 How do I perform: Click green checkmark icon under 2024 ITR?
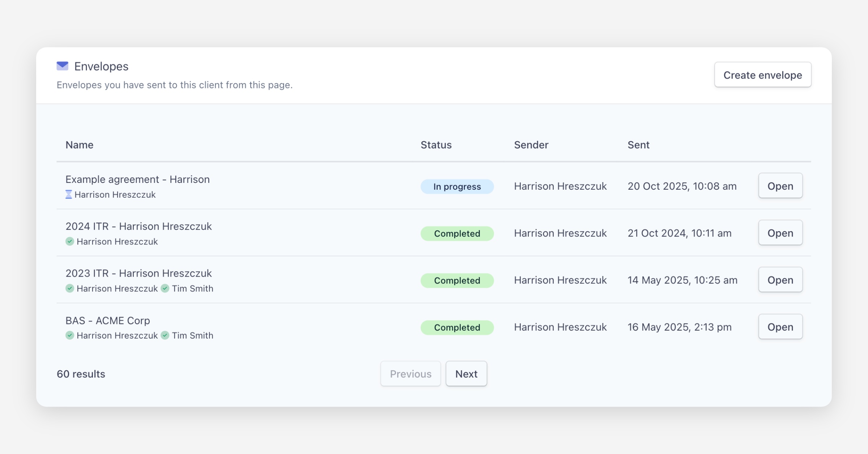[70, 241]
